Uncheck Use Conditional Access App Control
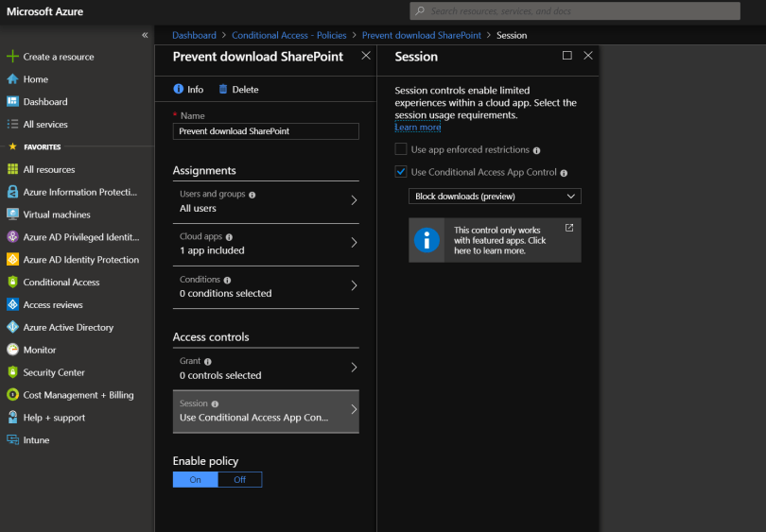Viewport: 766px width, 532px height. [401, 173]
